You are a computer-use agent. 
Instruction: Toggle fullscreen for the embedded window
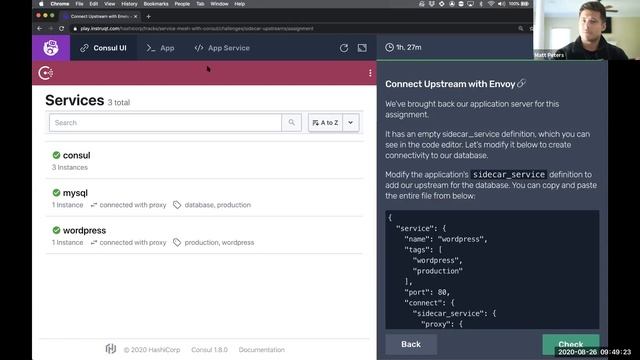362,48
